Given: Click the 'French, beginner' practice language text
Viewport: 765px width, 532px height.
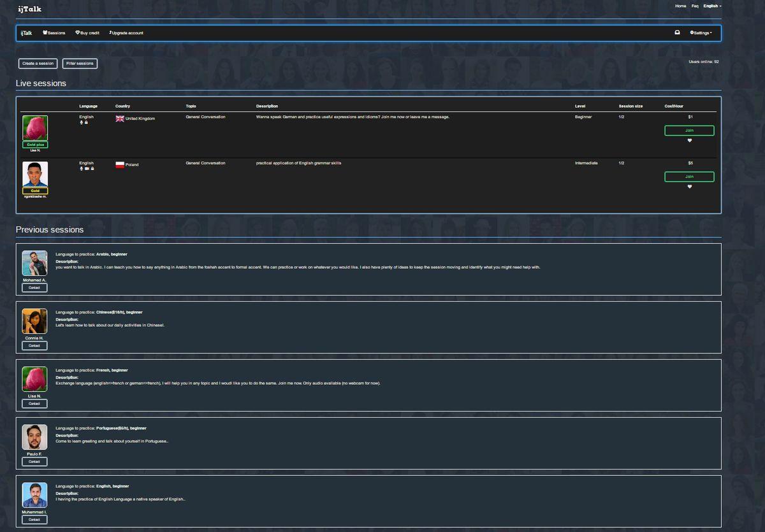Looking at the screenshot, I should click(x=112, y=370).
